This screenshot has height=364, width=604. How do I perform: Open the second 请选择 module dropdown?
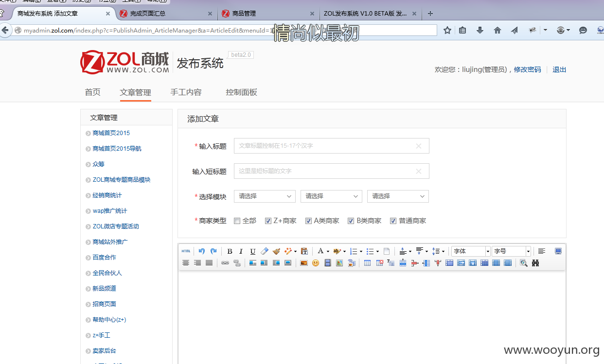(331, 196)
